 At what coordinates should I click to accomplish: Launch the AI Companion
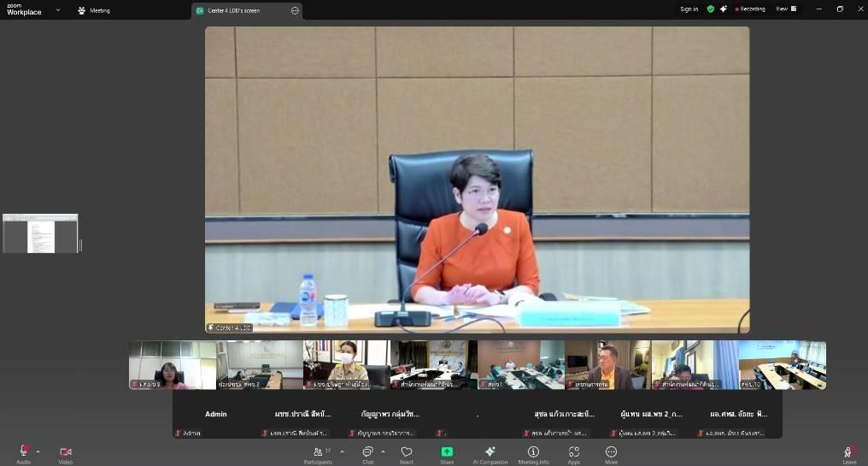point(490,452)
